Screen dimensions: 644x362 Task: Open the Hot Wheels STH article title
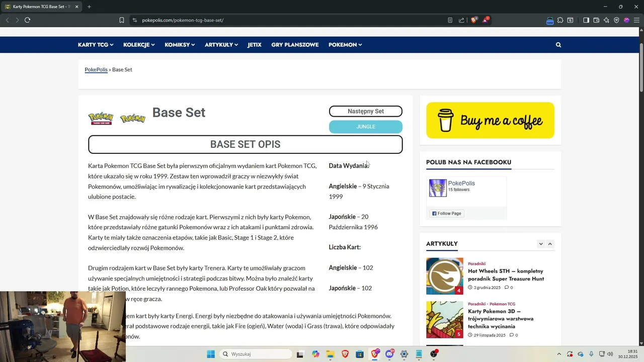tap(506, 275)
